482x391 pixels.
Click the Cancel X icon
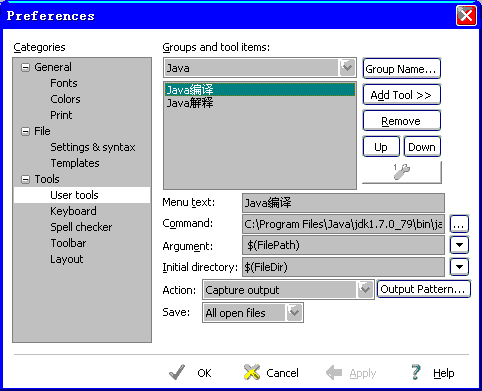[x=252, y=372]
